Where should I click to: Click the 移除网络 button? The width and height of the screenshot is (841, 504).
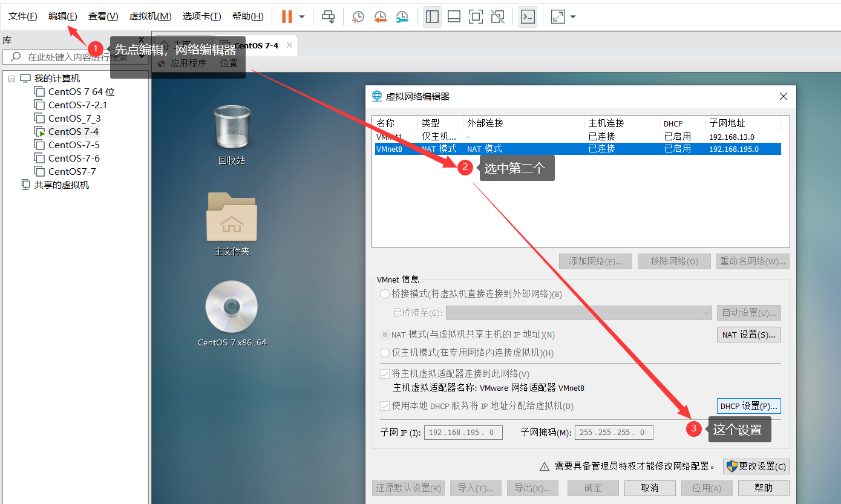tap(674, 261)
